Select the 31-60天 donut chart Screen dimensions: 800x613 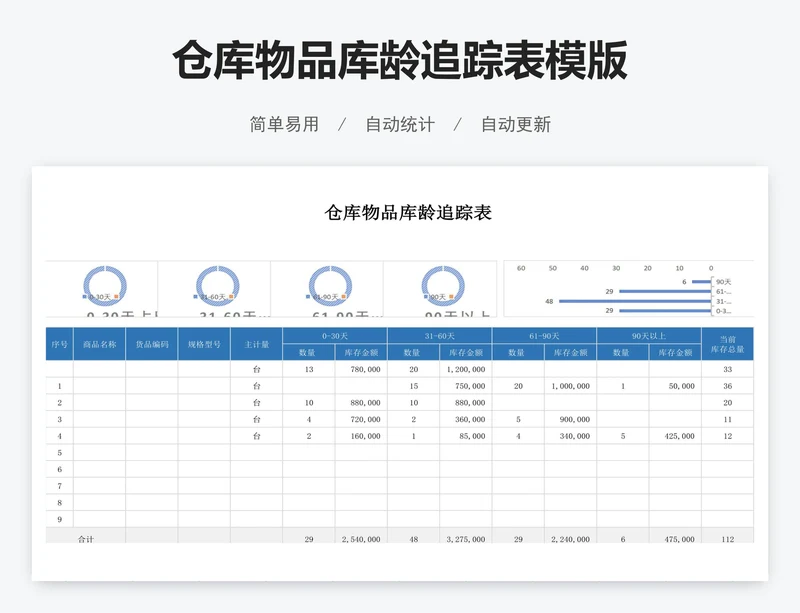click(x=218, y=286)
